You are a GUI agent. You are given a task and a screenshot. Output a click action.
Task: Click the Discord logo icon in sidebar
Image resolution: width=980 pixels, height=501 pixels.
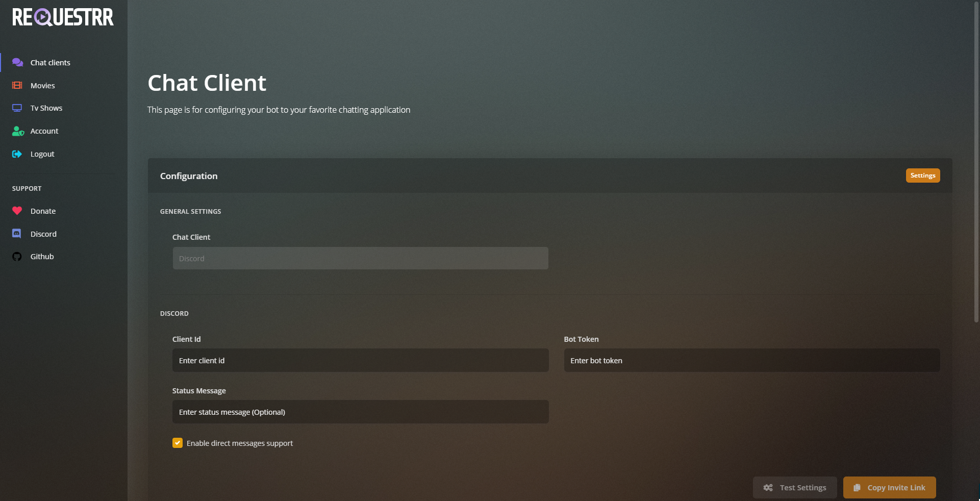[17, 234]
